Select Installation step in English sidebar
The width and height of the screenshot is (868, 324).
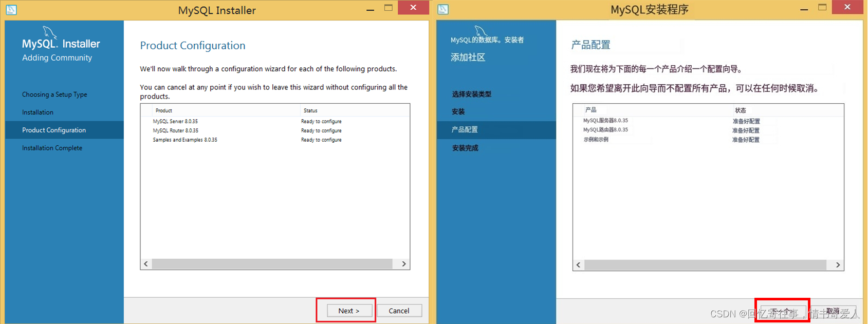pos(38,112)
